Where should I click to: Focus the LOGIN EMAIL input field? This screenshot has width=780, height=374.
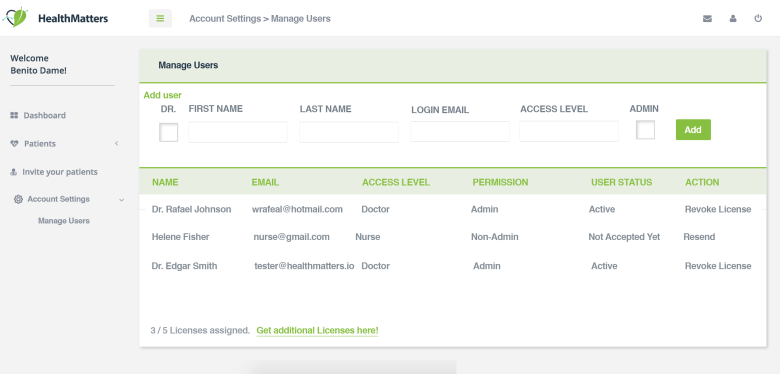pyautogui.click(x=460, y=132)
